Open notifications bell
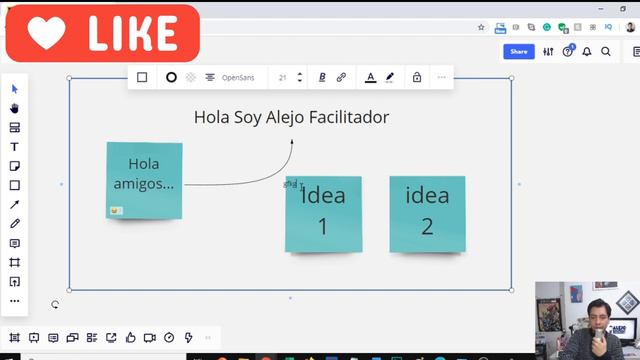This screenshot has height=360, width=640. 587,51
